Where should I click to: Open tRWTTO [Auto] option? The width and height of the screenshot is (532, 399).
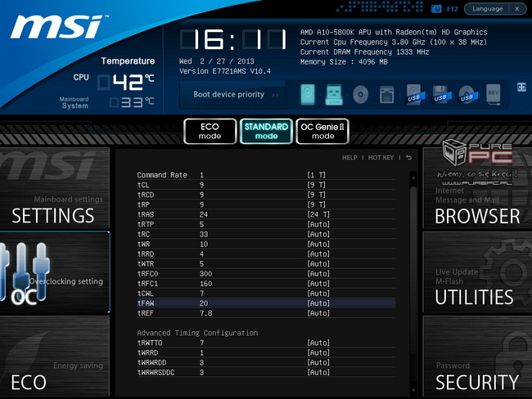(318, 343)
